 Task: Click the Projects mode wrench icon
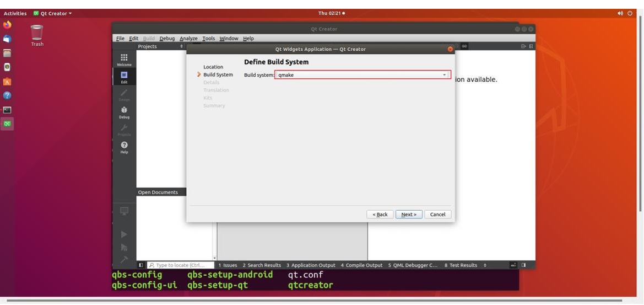click(124, 130)
